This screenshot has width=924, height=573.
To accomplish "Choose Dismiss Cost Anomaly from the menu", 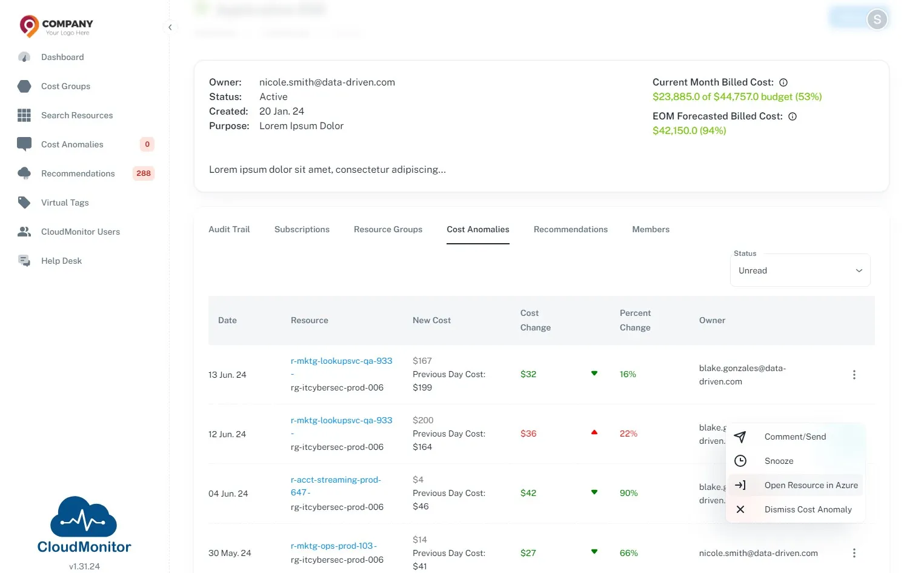I will 796,509.
